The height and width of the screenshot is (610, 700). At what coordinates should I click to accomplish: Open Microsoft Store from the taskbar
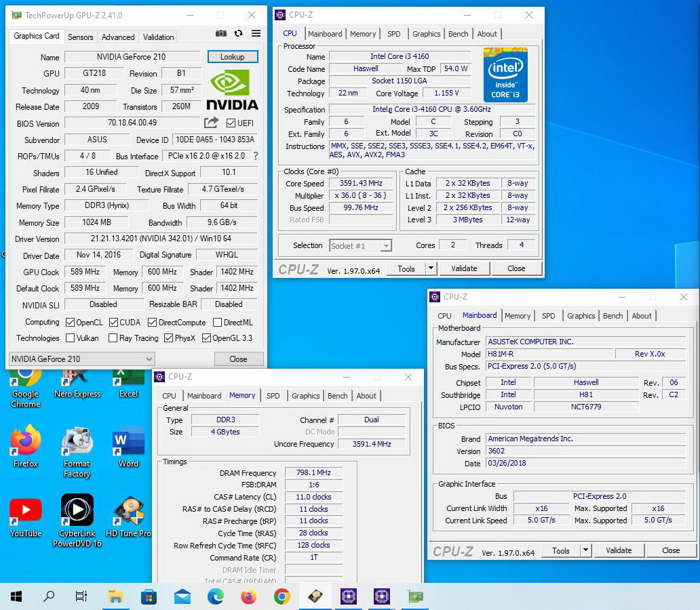(149, 596)
